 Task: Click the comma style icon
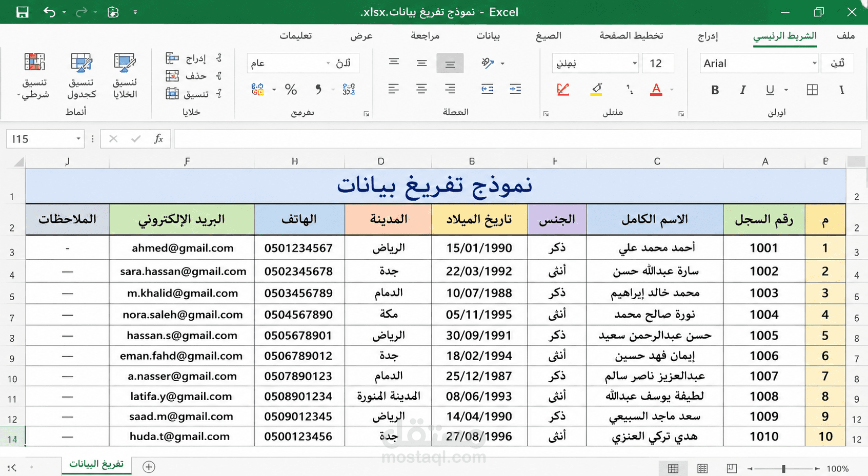[318, 90]
